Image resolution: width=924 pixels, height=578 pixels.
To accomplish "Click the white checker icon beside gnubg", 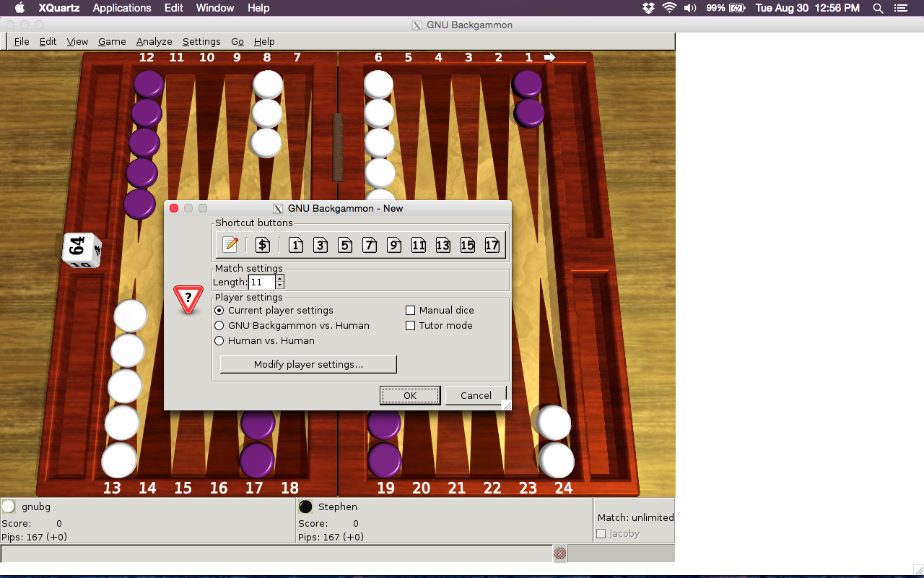I will [x=9, y=506].
